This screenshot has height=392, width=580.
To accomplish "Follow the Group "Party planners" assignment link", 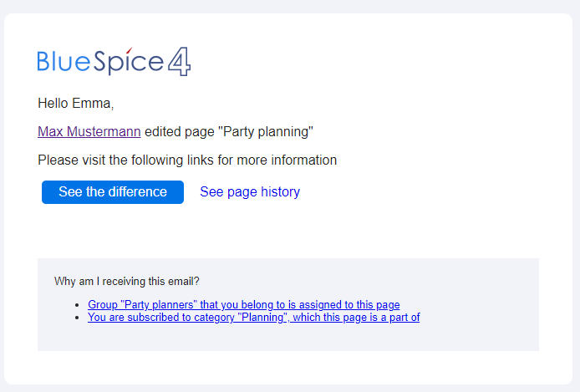I will pyautogui.click(x=243, y=305).
